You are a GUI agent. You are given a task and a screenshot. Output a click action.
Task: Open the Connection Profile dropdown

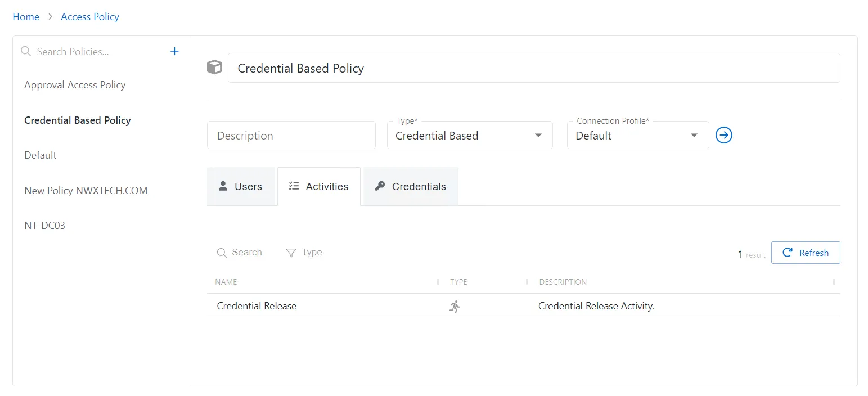[x=638, y=135]
